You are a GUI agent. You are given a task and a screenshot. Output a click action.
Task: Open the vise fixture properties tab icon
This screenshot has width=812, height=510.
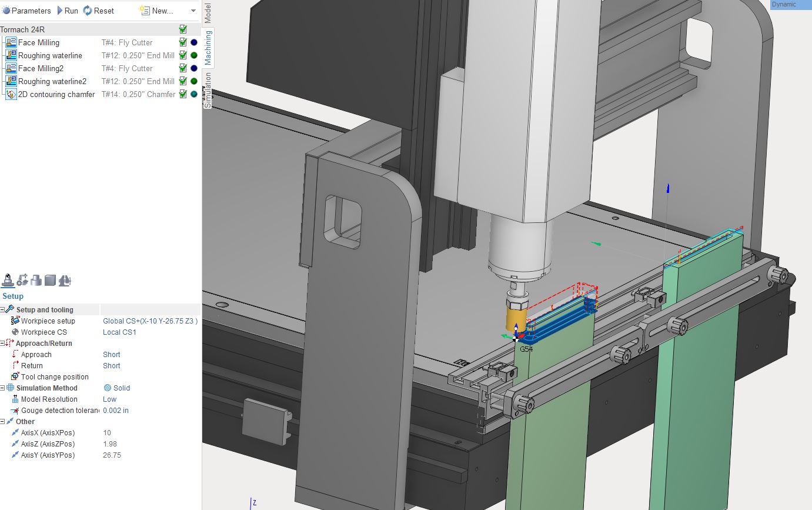tap(65, 280)
